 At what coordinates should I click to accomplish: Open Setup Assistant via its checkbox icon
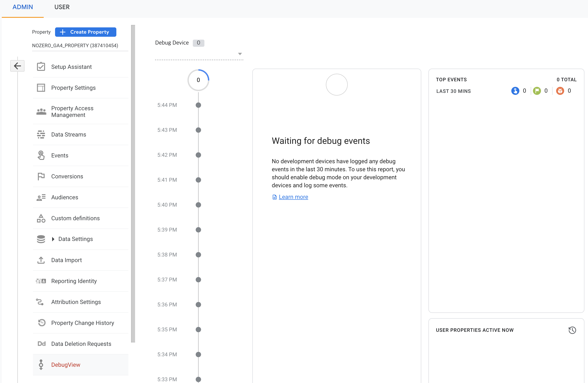click(41, 67)
